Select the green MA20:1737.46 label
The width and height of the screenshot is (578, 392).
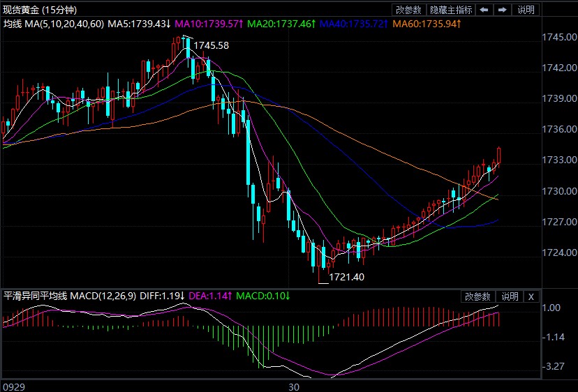(x=281, y=24)
